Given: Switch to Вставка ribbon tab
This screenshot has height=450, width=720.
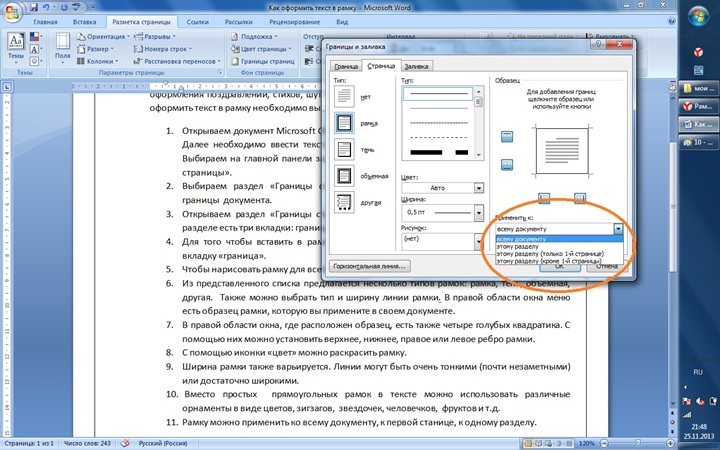Looking at the screenshot, I should [84, 22].
